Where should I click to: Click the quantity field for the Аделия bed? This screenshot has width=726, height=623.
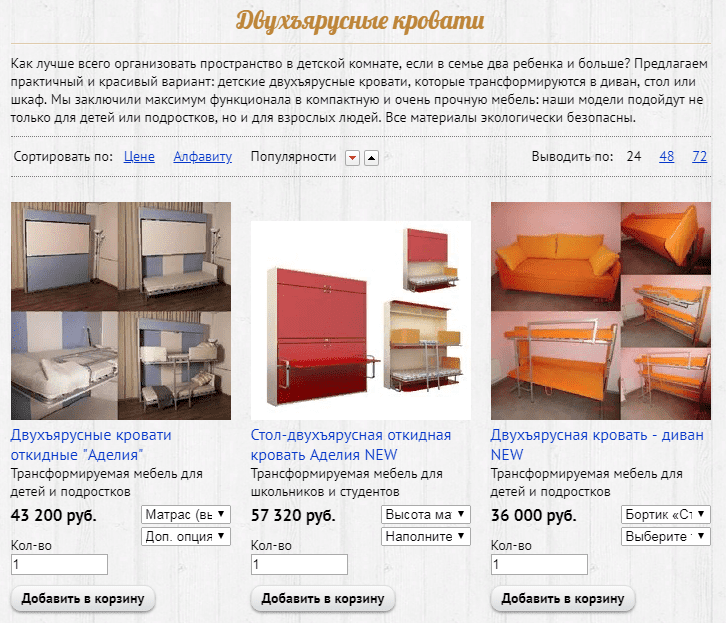click(x=59, y=564)
